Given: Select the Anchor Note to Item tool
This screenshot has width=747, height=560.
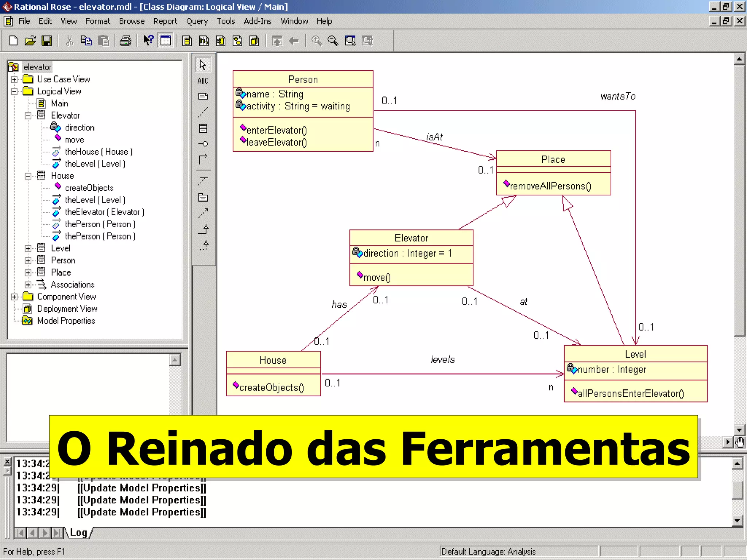Looking at the screenshot, I should (x=203, y=112).
